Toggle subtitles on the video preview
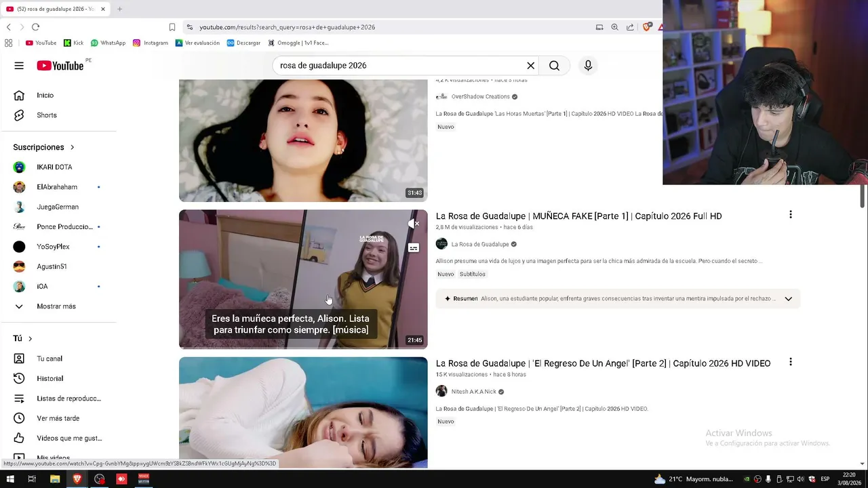The height and width of the screenshot is (488, 868). [414, 248]
